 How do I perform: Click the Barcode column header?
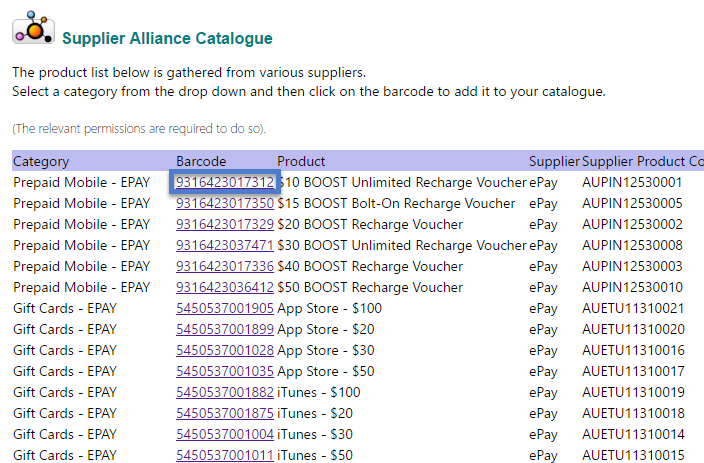coord(201,161)
